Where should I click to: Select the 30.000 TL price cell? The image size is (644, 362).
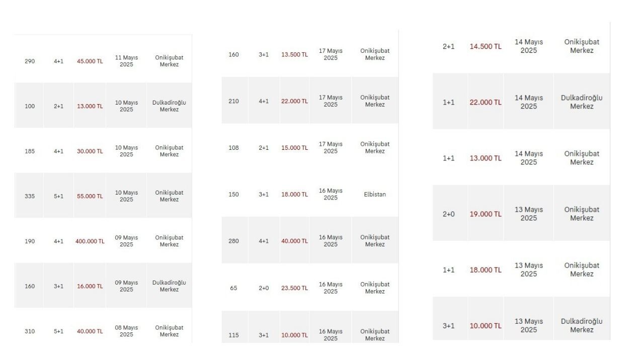[x=90, y=151]
